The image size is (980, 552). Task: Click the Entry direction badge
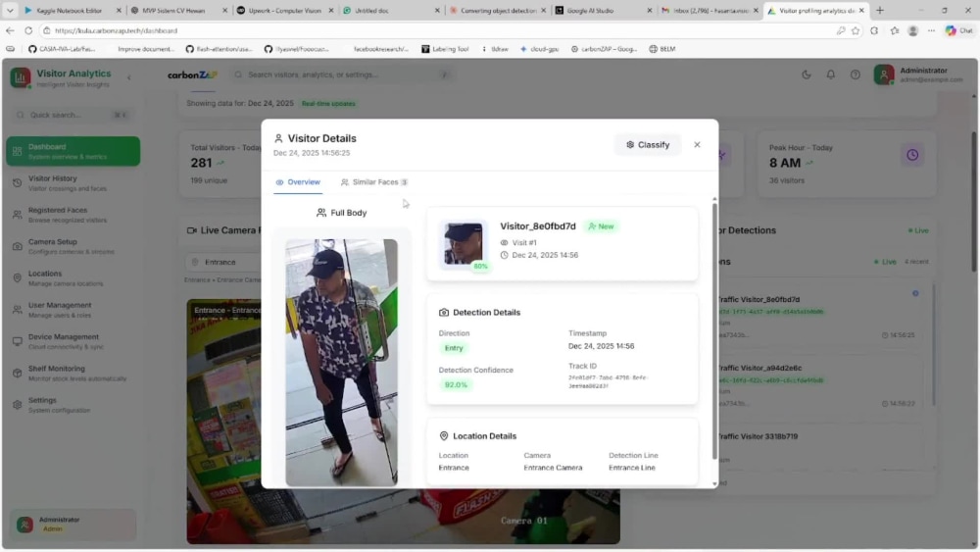454,348
